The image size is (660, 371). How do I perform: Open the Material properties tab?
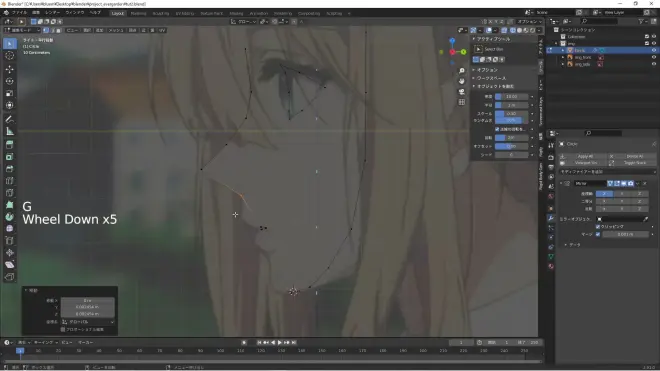[x=551, y=266]
